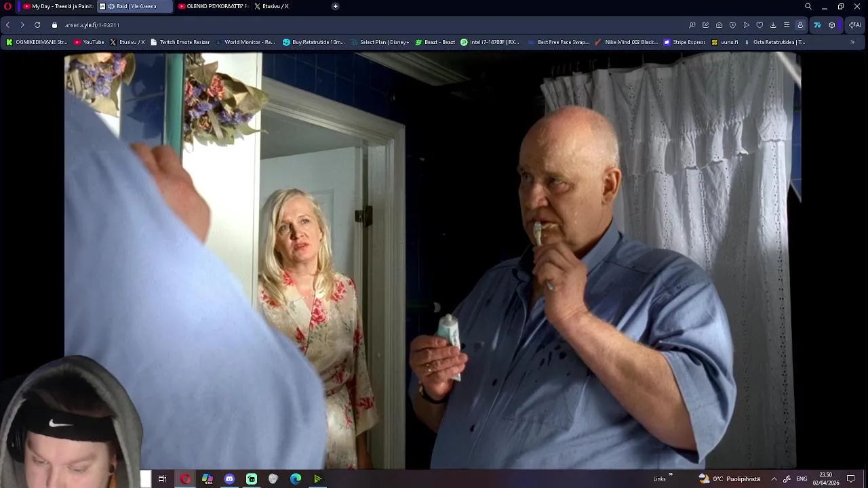Open Select Plan Disney+ bookmark
This screenshot has width=868, height=488.
click(x=380, y=42)
